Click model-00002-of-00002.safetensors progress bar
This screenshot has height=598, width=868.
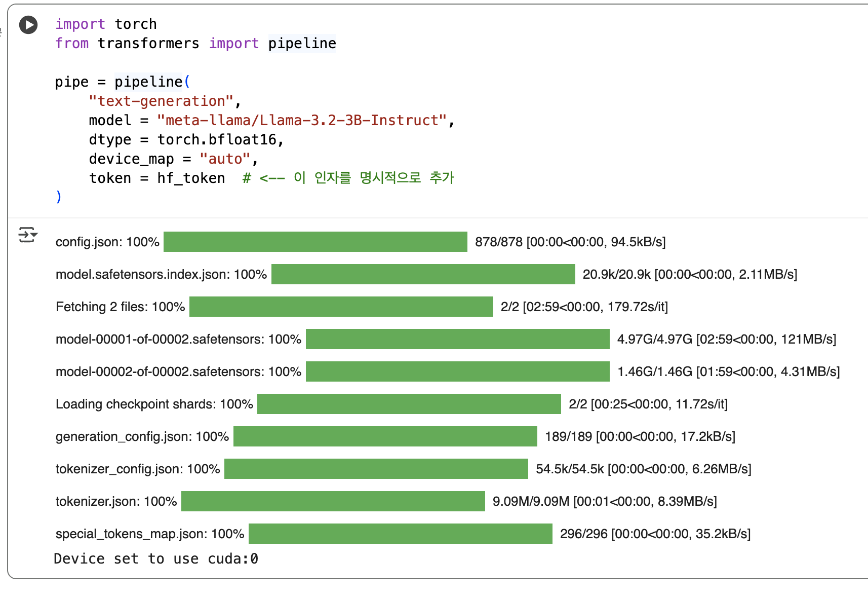(457, 371)
